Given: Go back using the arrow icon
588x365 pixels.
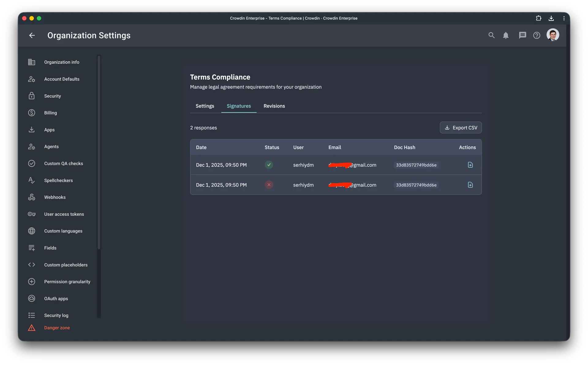Looking at the screenshot, I should pos(32,35).
